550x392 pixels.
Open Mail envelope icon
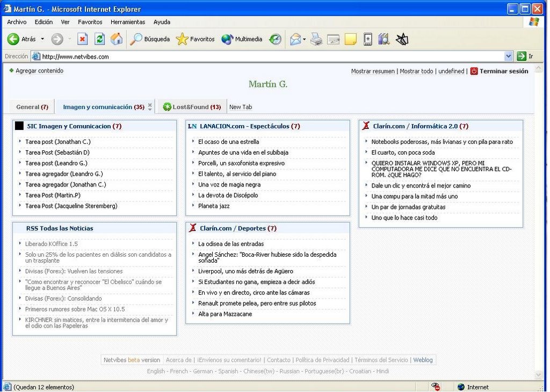point(295,39)
